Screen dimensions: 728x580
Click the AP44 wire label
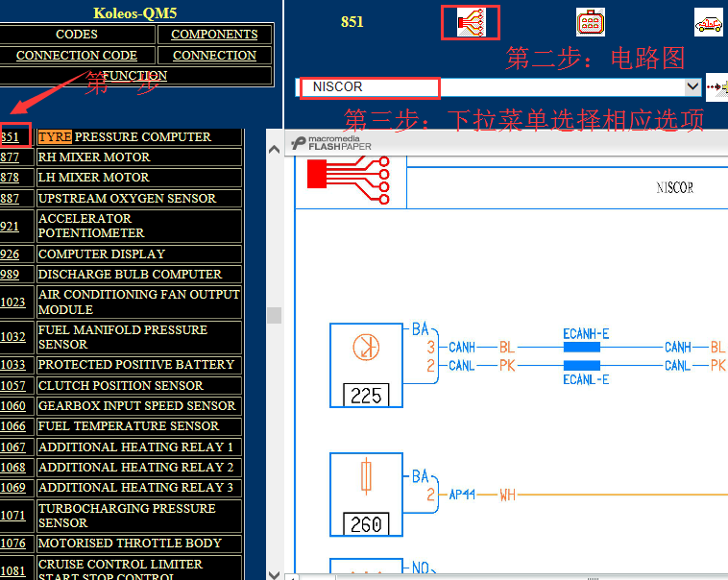point(462,495)
